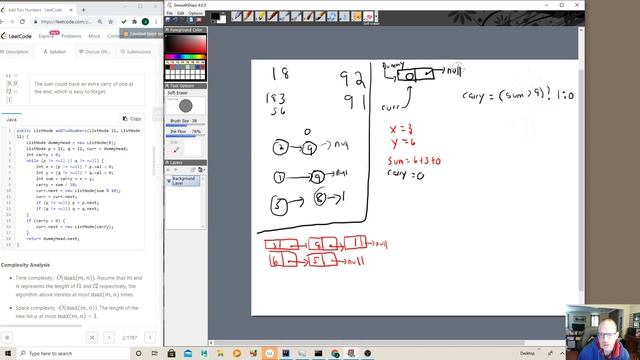640x360 pixels.
Task: Open the Mock link on LeetCode
Action: (94, 36)
